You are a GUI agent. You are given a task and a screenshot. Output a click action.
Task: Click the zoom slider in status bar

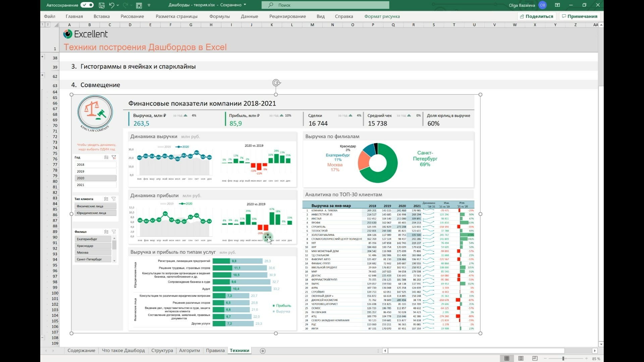(564, 358)
